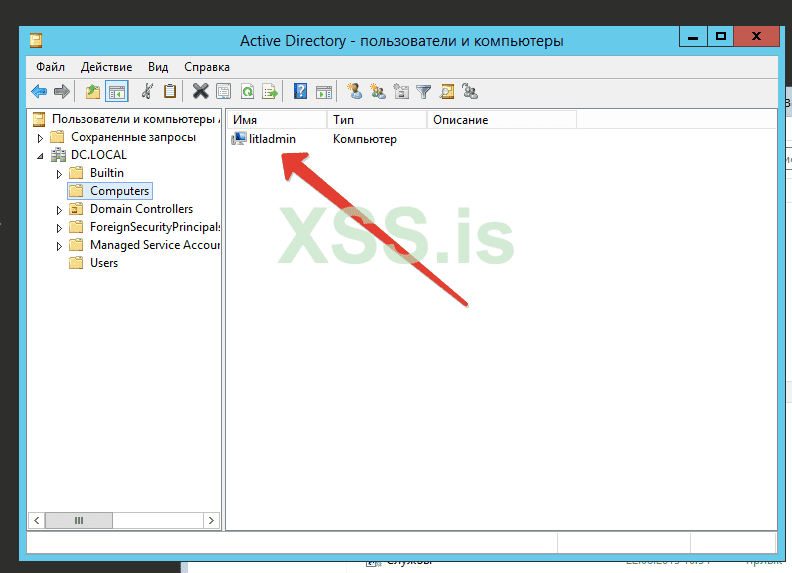Click the Delete X icon in toolbar
The width and height of the screenshot is (792, 573).
(x=201, y=91)
